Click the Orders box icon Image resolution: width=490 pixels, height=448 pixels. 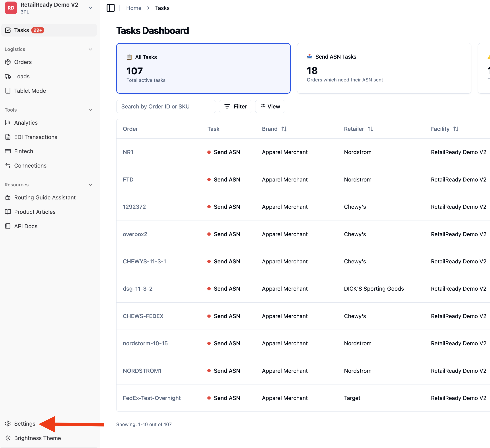click(x=8, y=62)
